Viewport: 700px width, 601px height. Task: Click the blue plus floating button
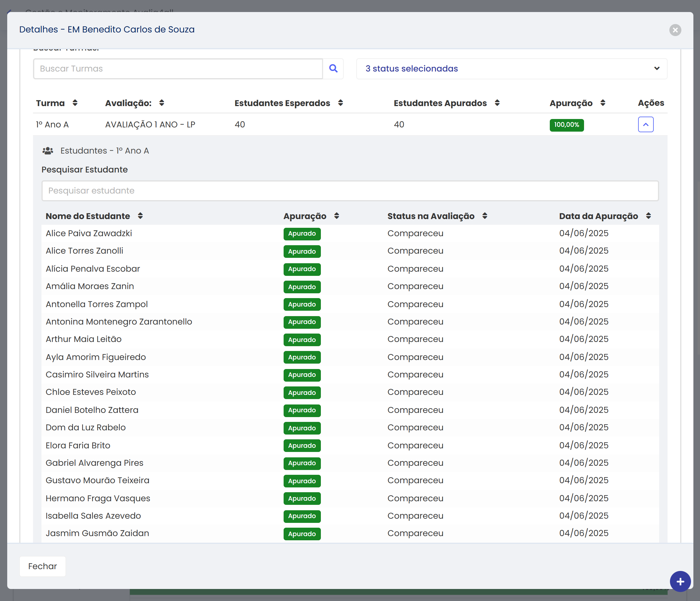pos(680,581)
